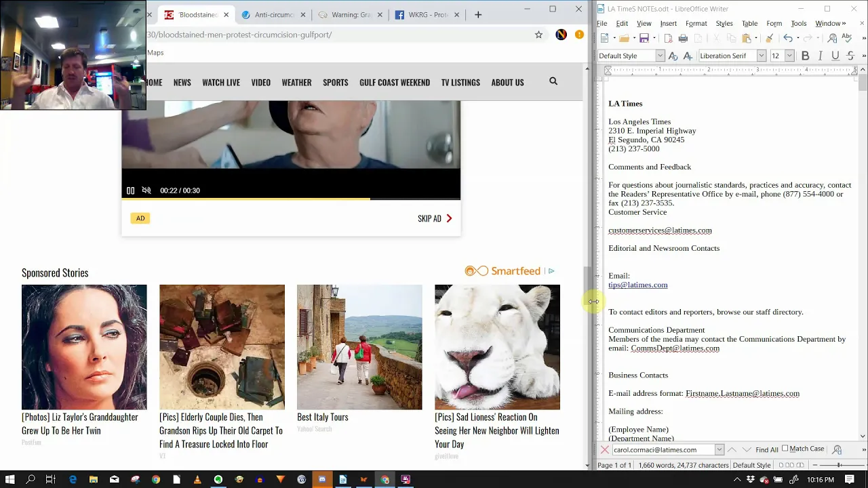Save document with floppy disk icon
The width and height of the screenshot is (868, 488).
644,39
